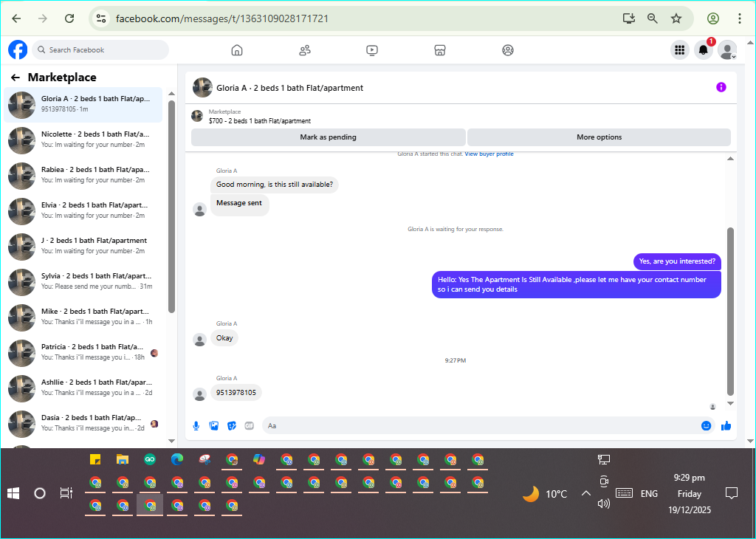Image resolution: width=756 pixels, height=539 pixels.
Task: Open the Windows notification center icon
Action: (732, 493)
